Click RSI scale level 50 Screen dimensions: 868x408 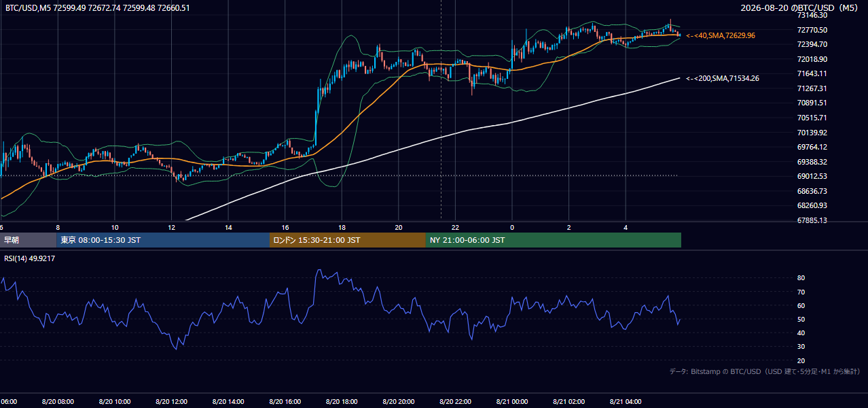click(x=801, y=319)
